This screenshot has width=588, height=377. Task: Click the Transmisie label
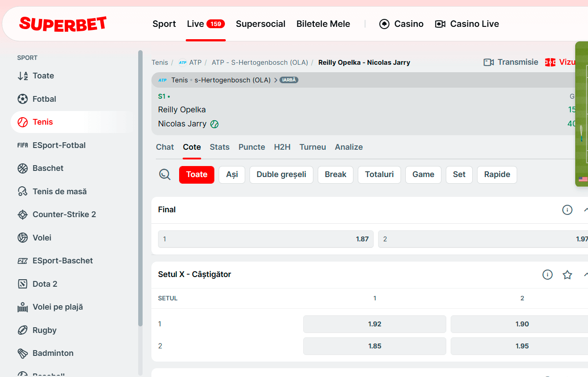[518, 62]
